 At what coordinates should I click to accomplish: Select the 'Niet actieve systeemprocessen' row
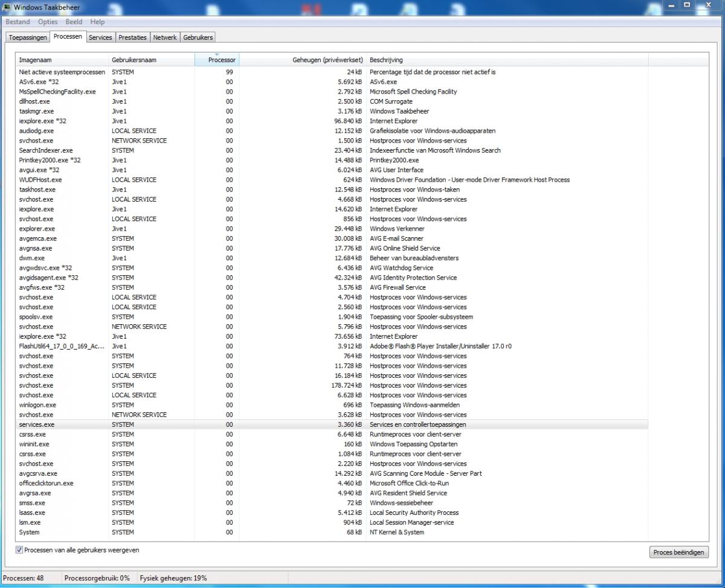click(x=332, y=72)
